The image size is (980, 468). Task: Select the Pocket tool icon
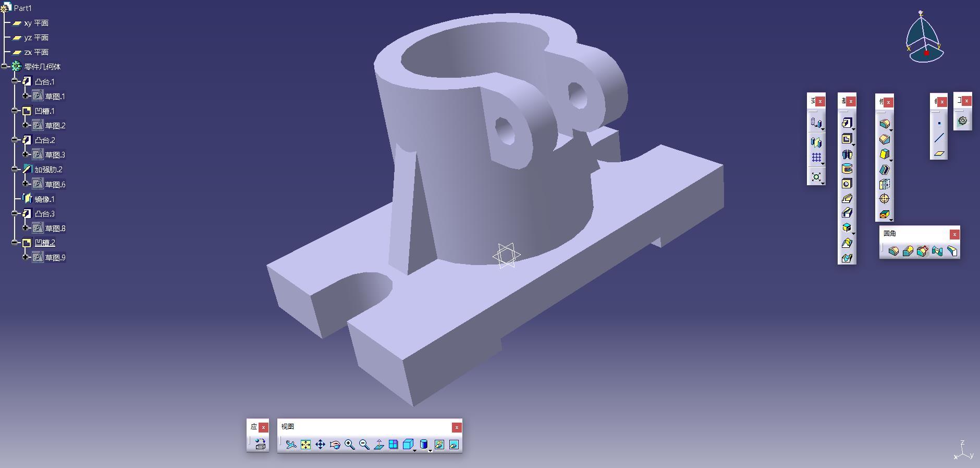[847, 139]
